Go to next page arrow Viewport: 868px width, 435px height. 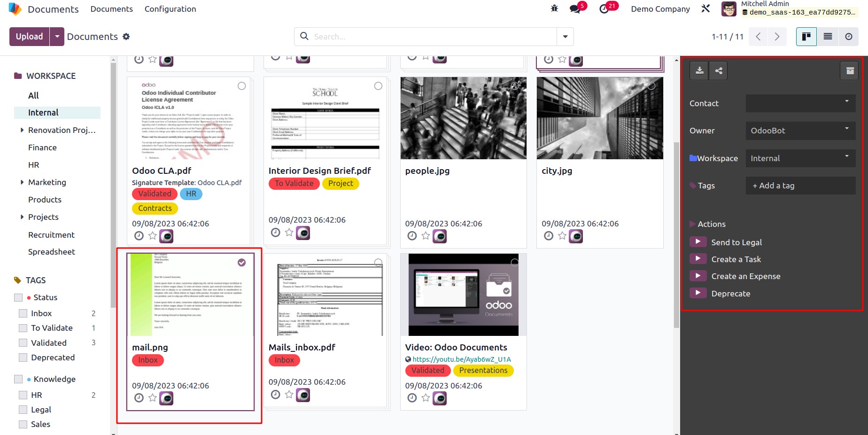click(x=777, y=37)
